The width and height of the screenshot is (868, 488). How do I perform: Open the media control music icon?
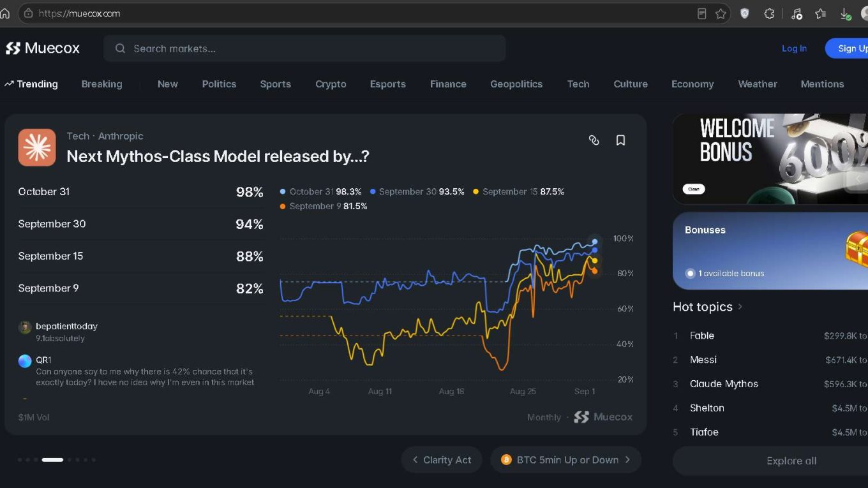(797, 13)
